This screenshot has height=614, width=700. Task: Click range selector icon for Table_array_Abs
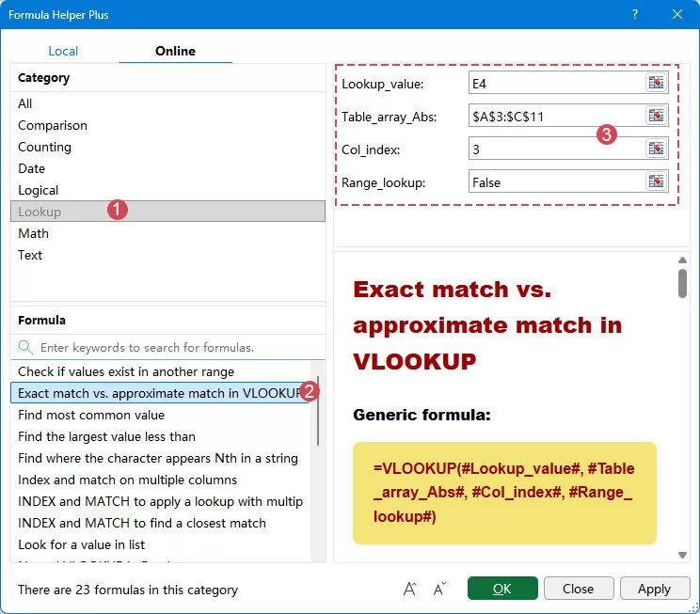tap(656, 116)
